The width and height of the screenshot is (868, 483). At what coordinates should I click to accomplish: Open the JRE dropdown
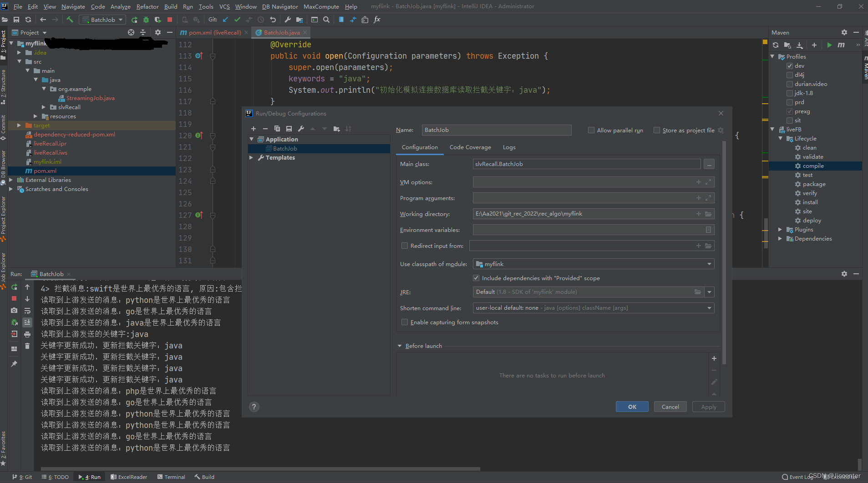[709, 292]
